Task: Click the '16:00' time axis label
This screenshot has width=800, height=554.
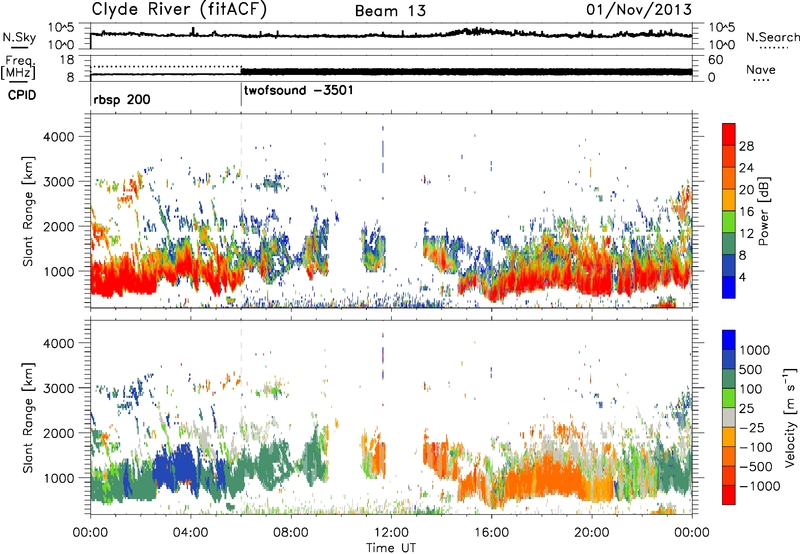Action: (491, 533)
